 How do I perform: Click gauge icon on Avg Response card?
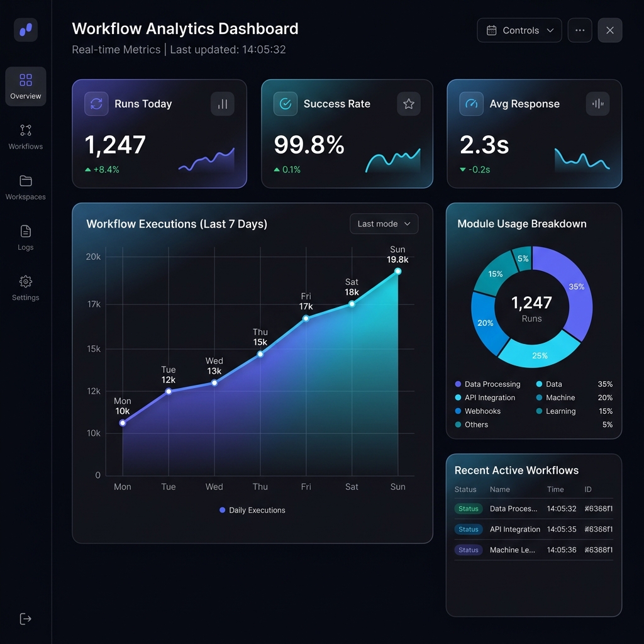click(471, 104)
